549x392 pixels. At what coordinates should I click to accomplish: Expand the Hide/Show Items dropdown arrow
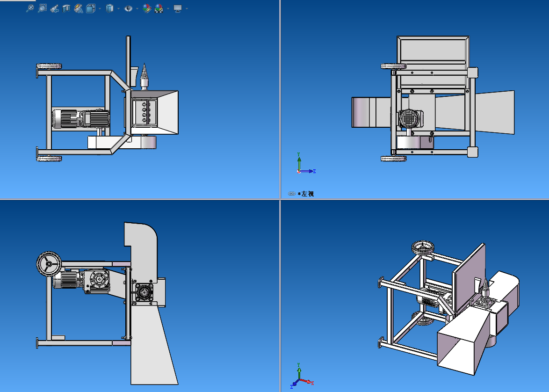(137, 8)
